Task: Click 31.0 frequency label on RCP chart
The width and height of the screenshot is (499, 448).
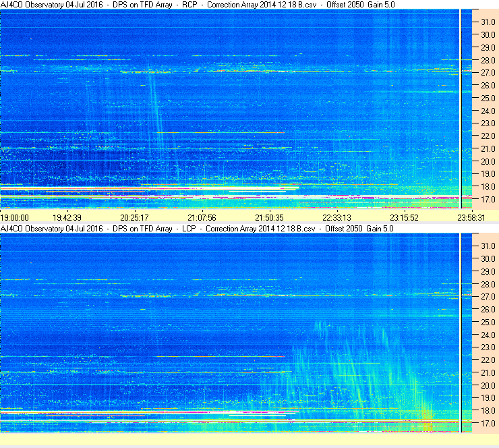Action: (x=488, y=22)
